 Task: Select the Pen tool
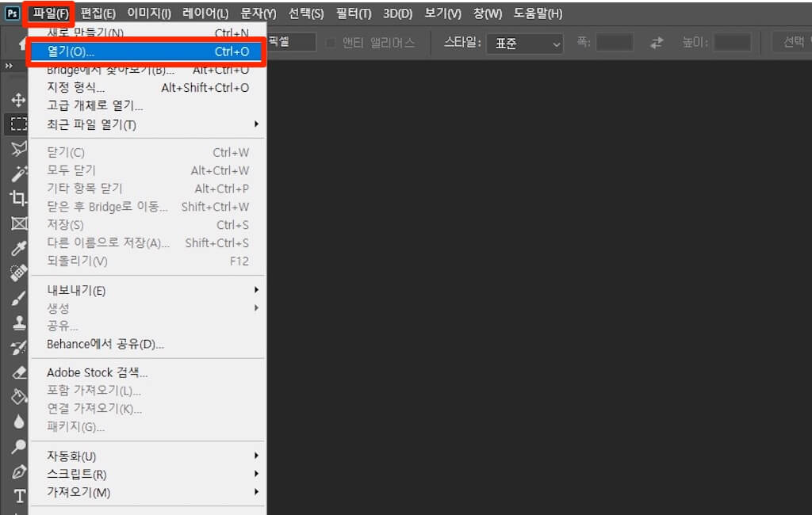[x=19, y=471]
